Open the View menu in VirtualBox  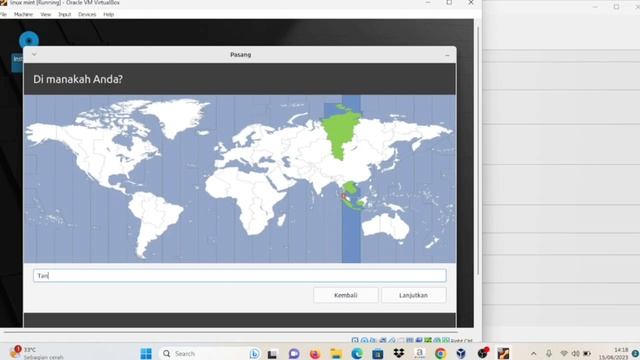pyautogui.click(x=45, y=14)
